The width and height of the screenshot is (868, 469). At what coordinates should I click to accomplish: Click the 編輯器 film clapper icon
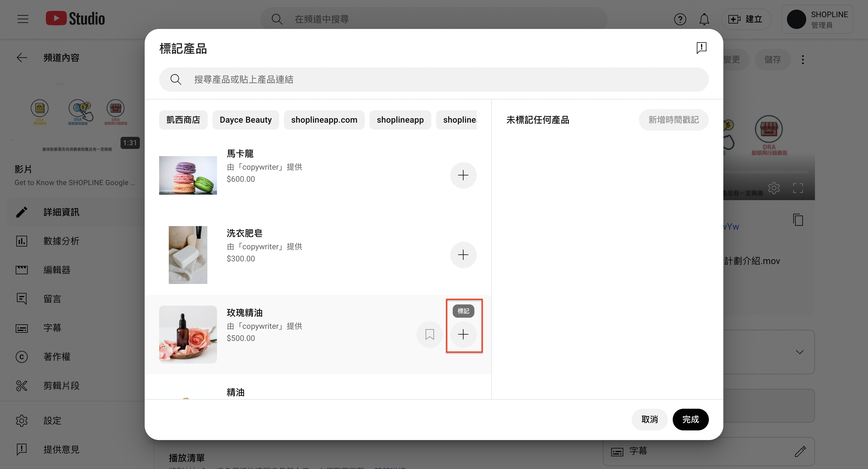pos(22,270)
